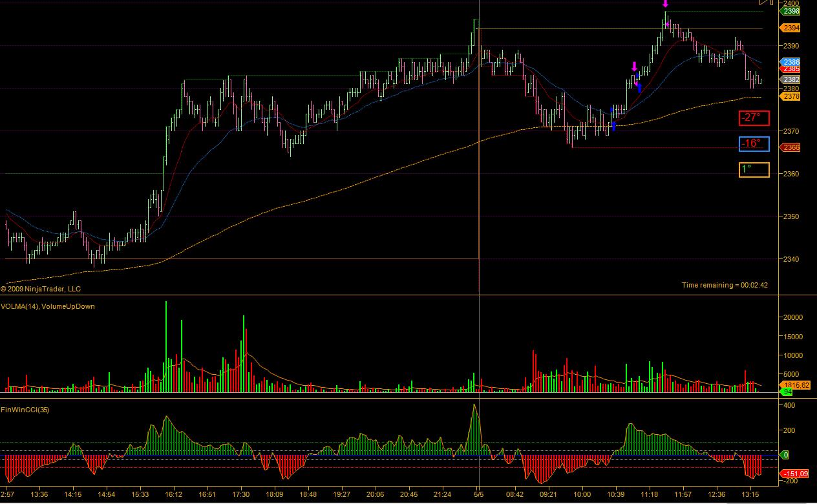Click the 17:30 time axis label
The width and height of the screenshot is (817, 504).
pos(241,494)
